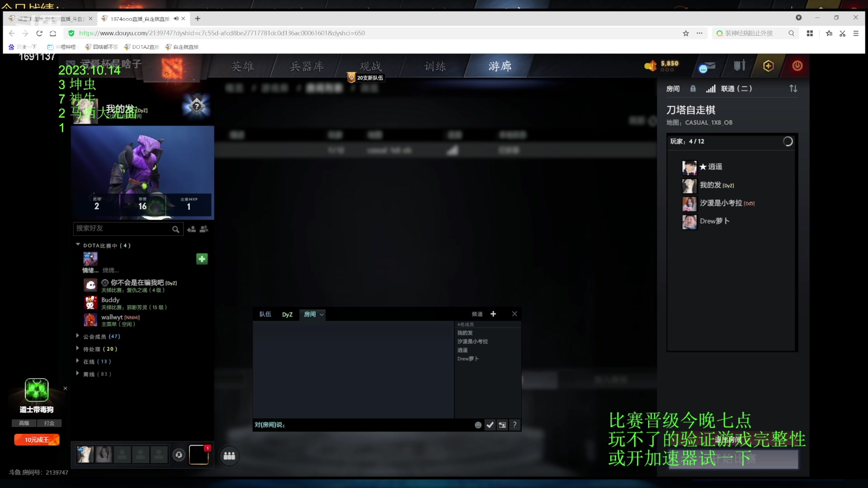The width and height of the screenshot is (868, 488).
Task: Open the browser extensions grid
Action: pos(810,33)
